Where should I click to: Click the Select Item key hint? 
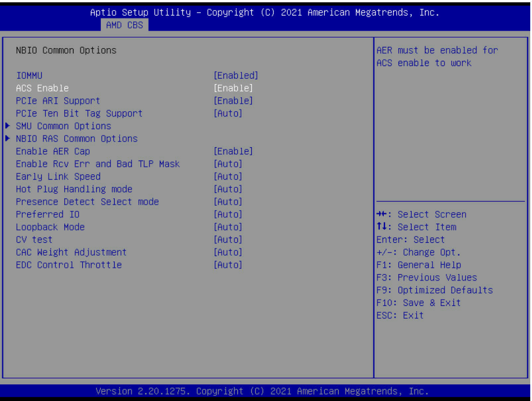(416, 227)
